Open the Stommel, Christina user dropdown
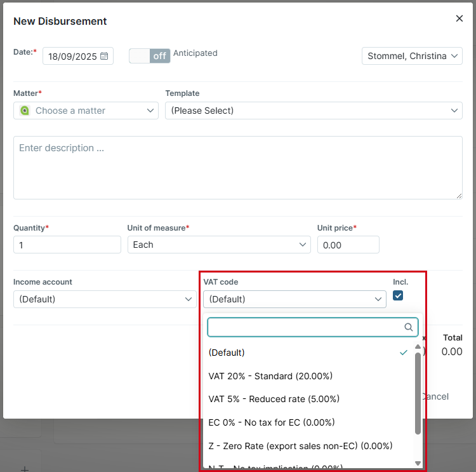 (x=412, y=56)
